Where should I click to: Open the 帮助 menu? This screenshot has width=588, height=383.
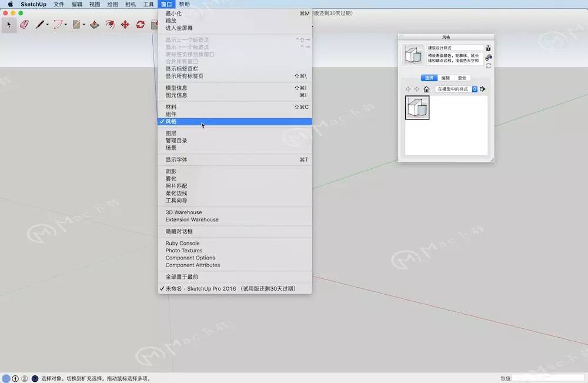click(184, 4)
